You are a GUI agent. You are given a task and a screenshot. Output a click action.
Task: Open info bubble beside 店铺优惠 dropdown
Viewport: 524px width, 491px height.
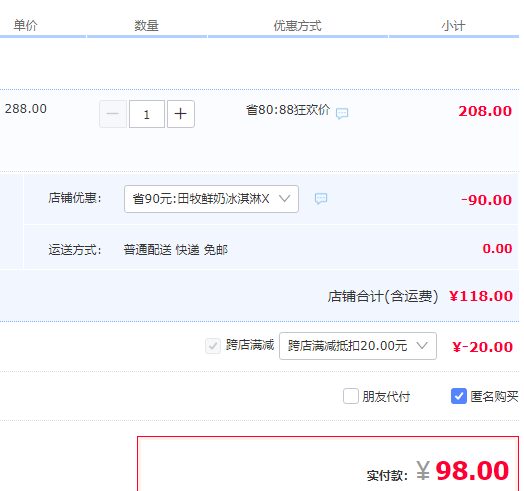[x=321, y=199]
